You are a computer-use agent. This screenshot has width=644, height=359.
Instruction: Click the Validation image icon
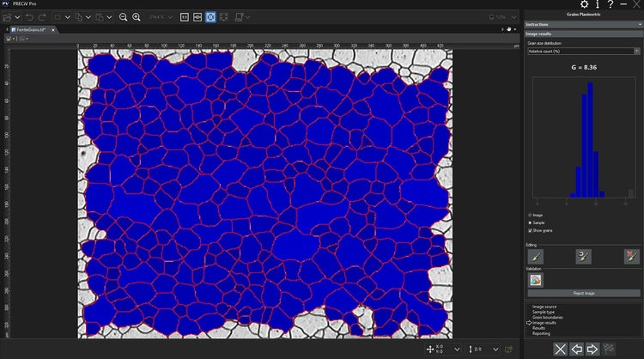[x=536, y=279]
